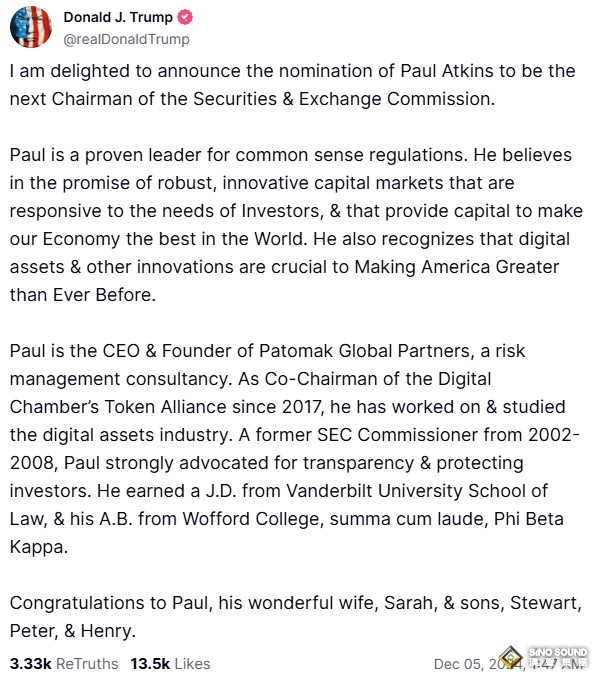
Task: View the 3.33k ReTruths count
Action: [64, 663]
